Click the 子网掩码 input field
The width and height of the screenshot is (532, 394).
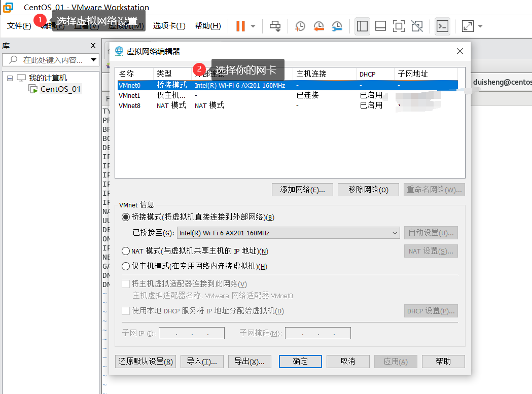[x=318, y=333]
